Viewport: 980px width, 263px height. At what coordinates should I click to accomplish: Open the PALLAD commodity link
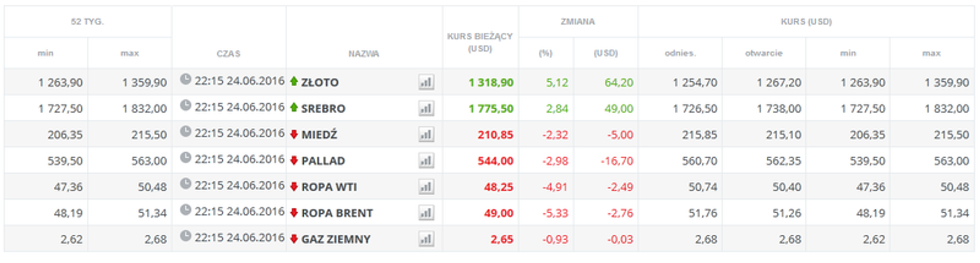(323, 161)
